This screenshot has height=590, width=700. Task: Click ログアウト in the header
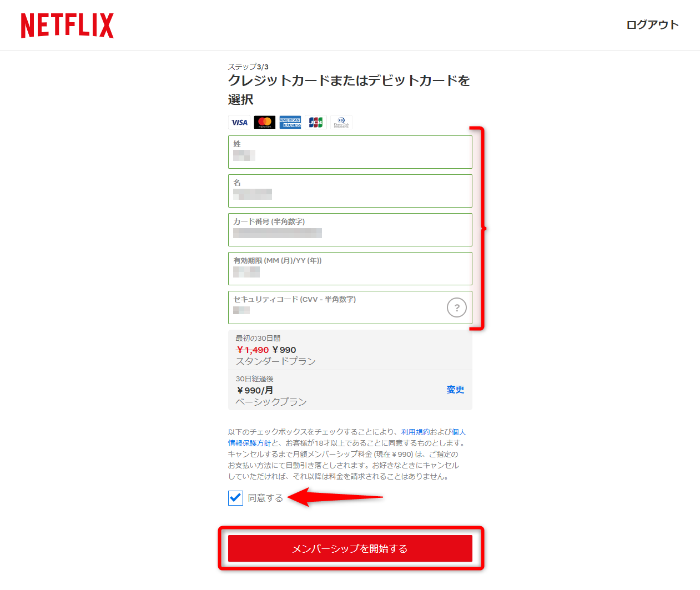(x=652, y=24)
